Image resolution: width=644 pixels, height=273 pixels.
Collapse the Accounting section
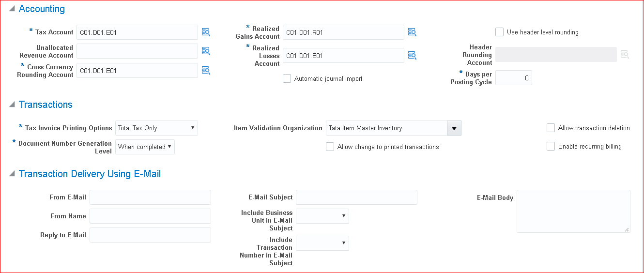tap(12, 9)
